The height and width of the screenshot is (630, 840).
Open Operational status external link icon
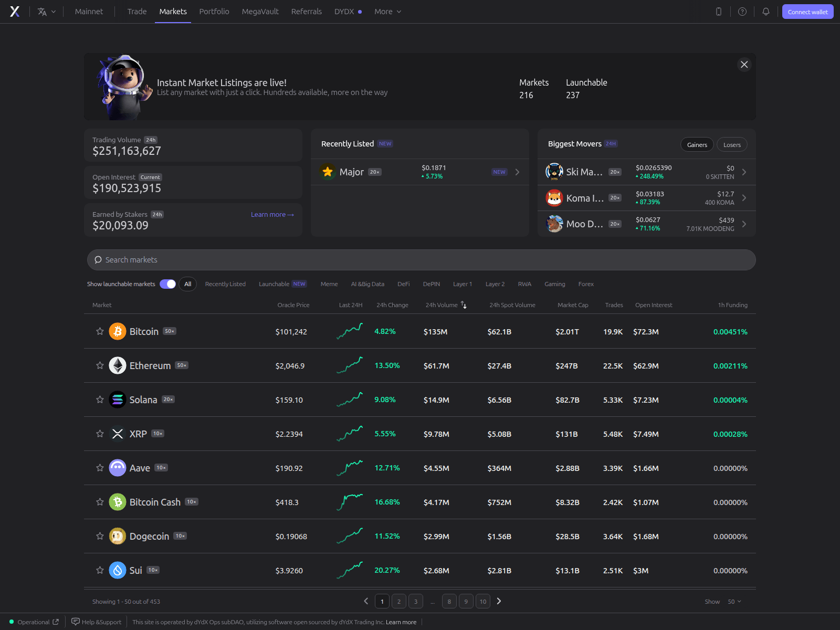(56, 622)
